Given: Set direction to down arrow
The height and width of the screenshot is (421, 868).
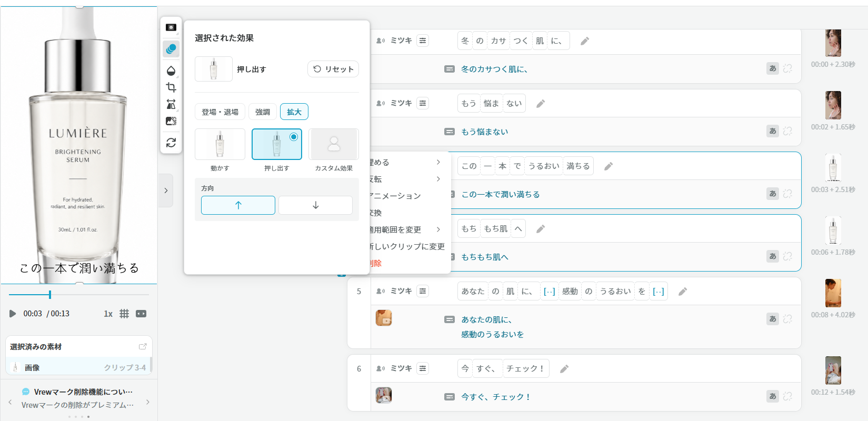Looking at the screenshot, I should (x=315, y=205).
